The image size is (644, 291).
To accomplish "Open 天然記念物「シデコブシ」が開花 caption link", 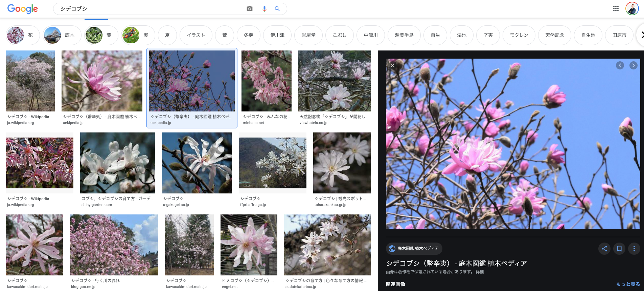I will point(334,117).
